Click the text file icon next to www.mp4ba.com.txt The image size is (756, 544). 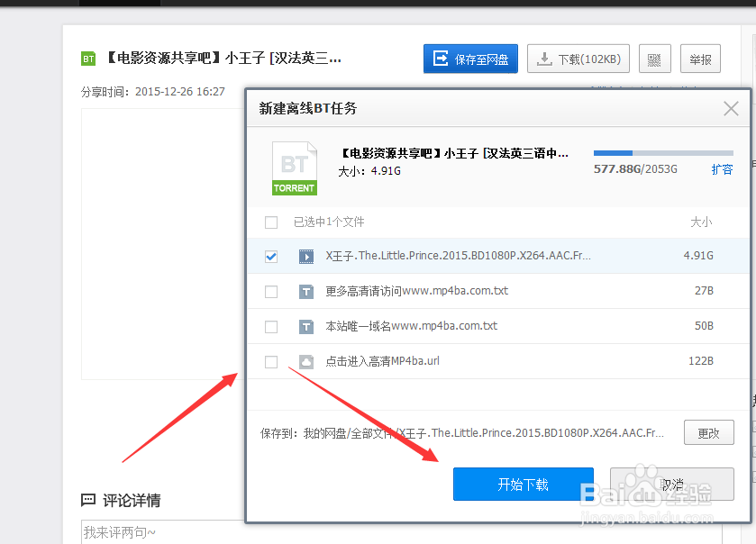(x=305, y=326)
